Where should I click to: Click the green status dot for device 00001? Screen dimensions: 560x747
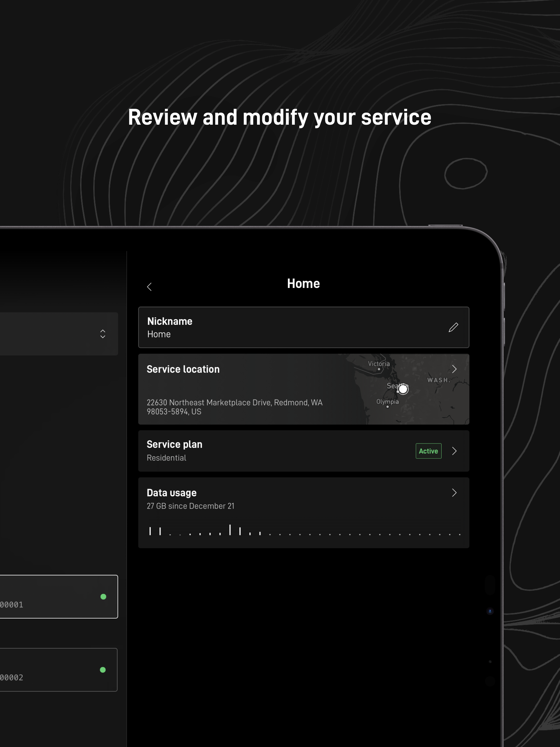point(103,597)
